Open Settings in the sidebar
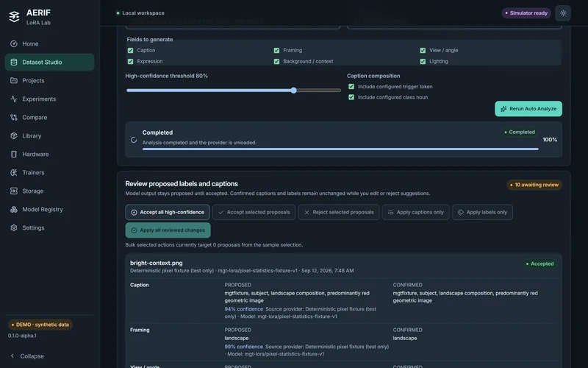 [49, 228]
